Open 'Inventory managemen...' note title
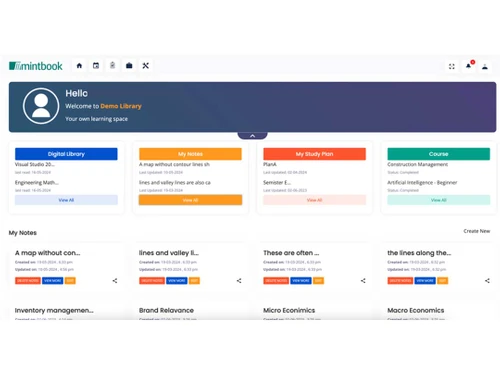This screenshot has width=500, height=375. coord(54,310)
